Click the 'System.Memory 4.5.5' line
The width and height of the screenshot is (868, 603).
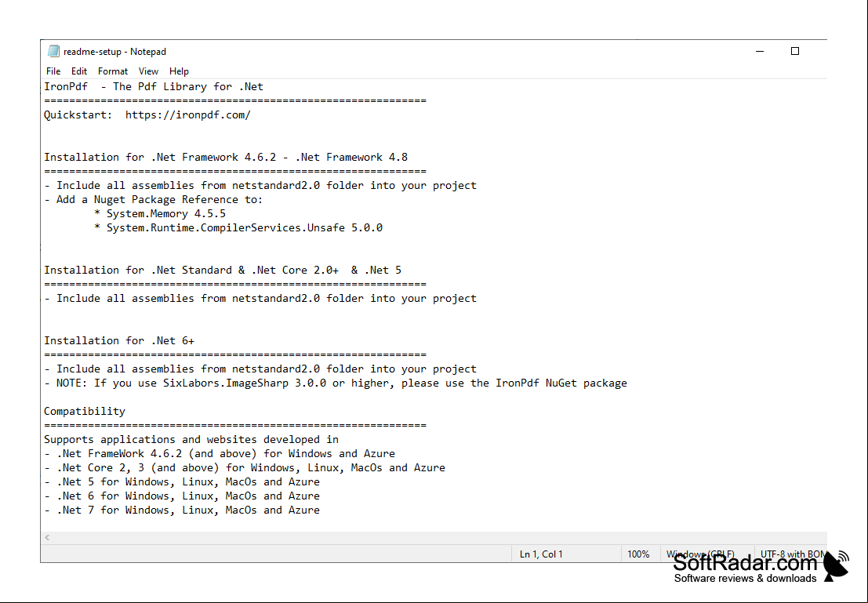click(160, 213)
